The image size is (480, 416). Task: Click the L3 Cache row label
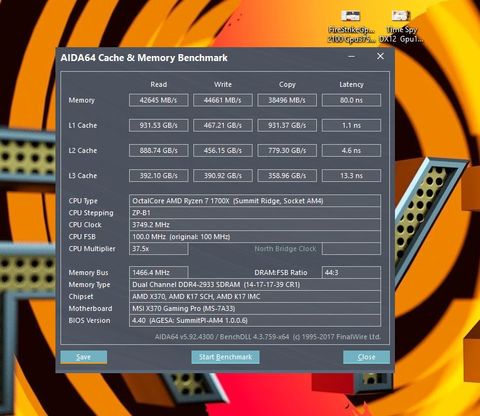pyautogui.click(x=83, y=175)
